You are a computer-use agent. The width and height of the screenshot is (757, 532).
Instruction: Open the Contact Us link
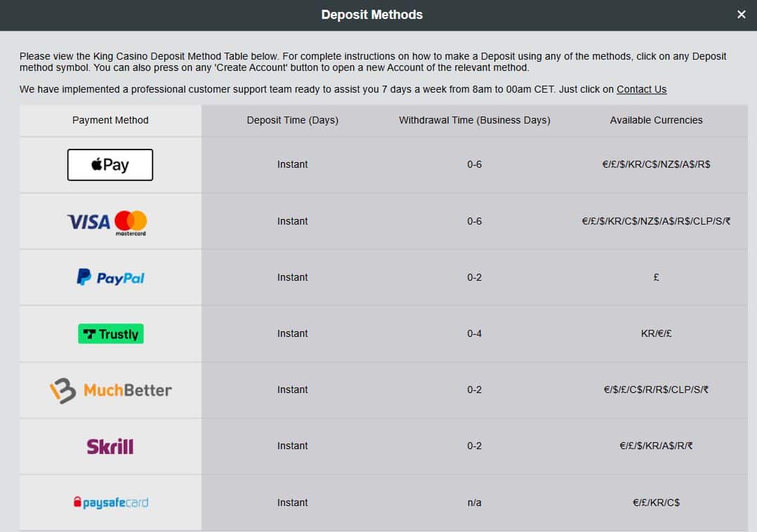641,89
